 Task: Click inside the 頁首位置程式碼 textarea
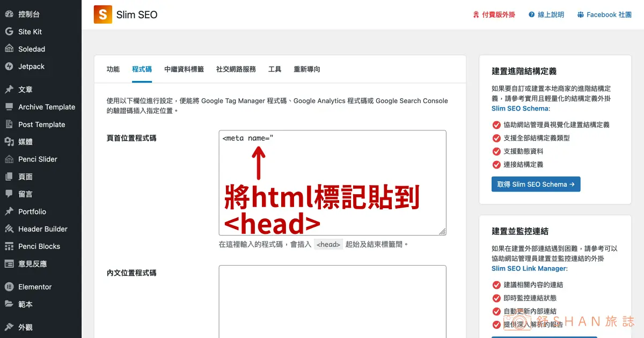pos(332,183)
